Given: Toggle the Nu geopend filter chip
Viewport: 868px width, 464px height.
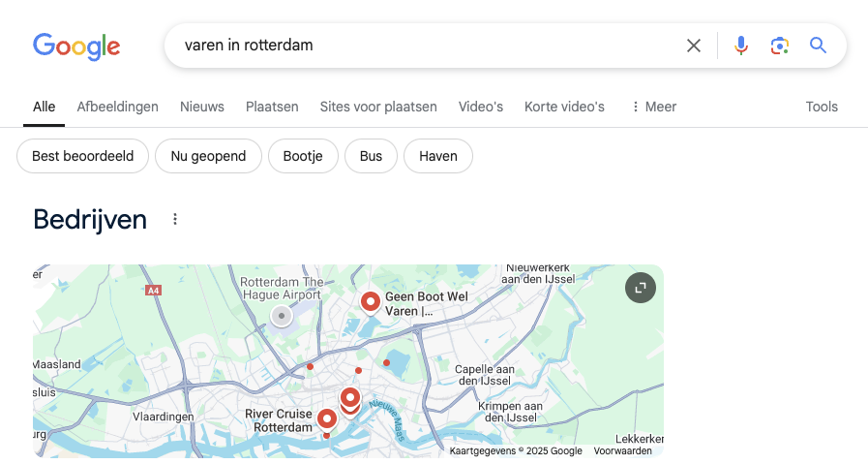Looking at the screenshot, I should pyautogui.click(x=208, y=156).
